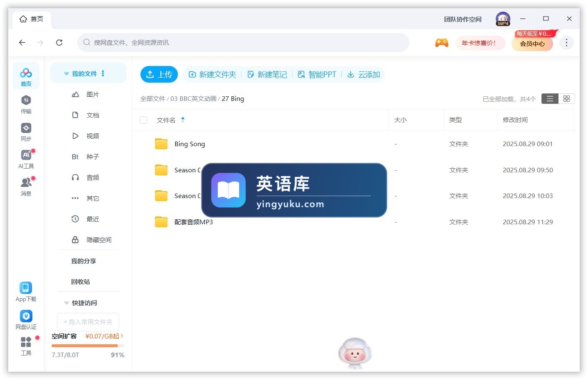Open the 配套音频MP3 folder icon
The width and height of the screenshot is (588, 380).
tap(161, 222)
